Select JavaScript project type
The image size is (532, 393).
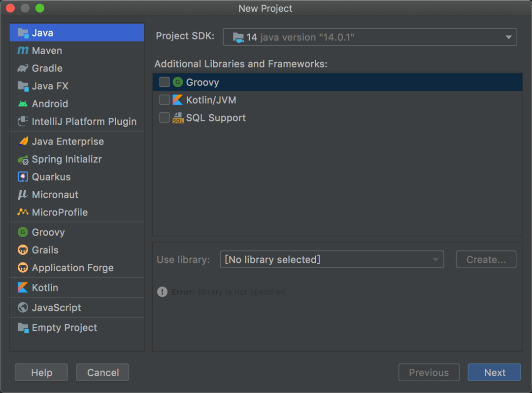pyautogui.click(x=56, y=308)
